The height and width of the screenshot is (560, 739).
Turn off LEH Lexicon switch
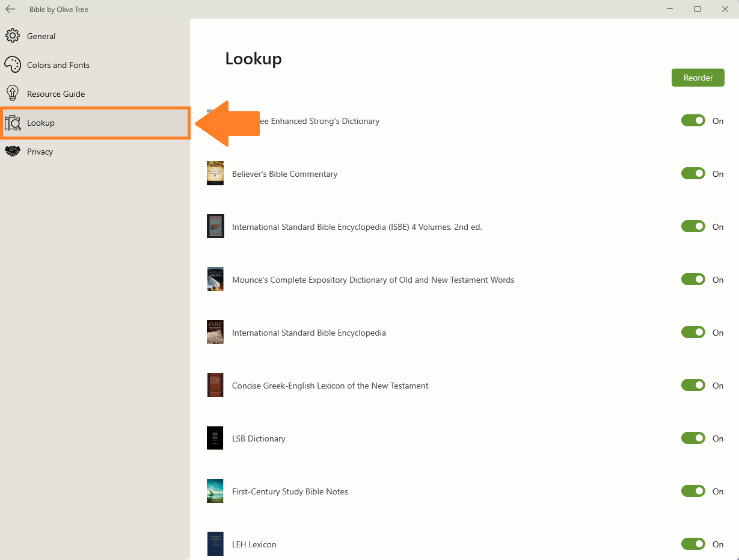click(693, 544)
